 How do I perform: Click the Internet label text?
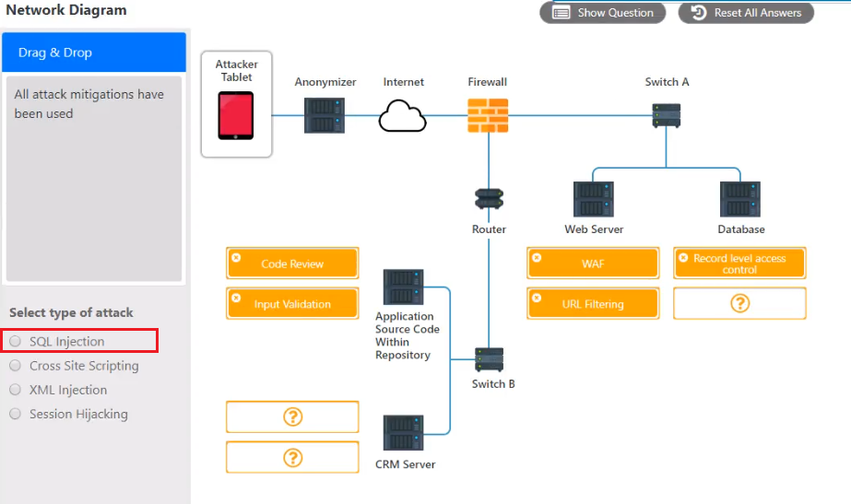click(403, 82)
